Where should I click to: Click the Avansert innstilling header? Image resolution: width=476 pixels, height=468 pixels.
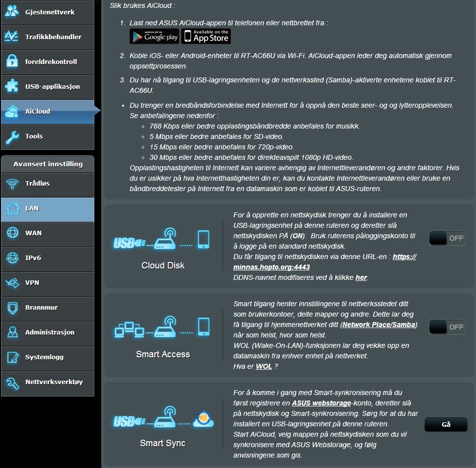48,164
